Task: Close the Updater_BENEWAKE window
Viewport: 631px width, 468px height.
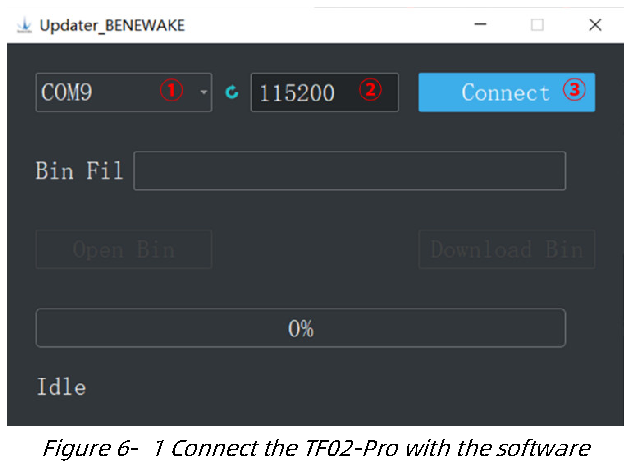Action: 595,25
